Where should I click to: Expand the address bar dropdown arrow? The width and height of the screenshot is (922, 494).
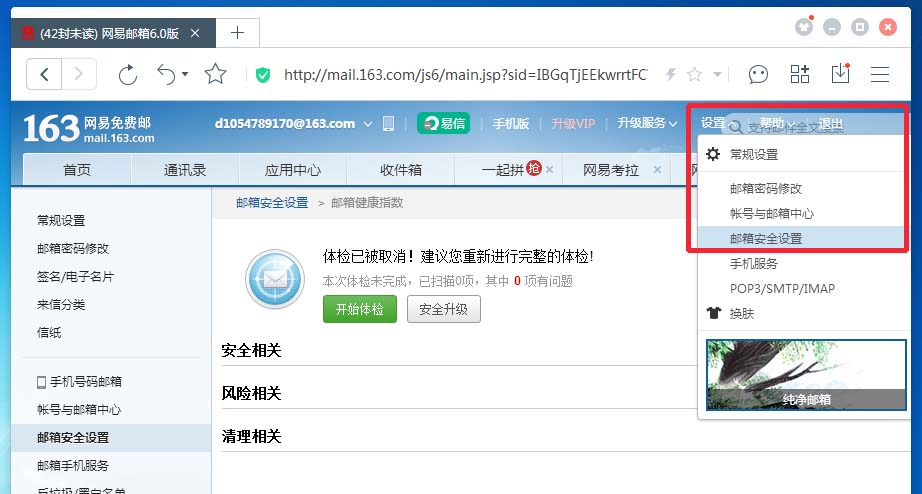717,75
